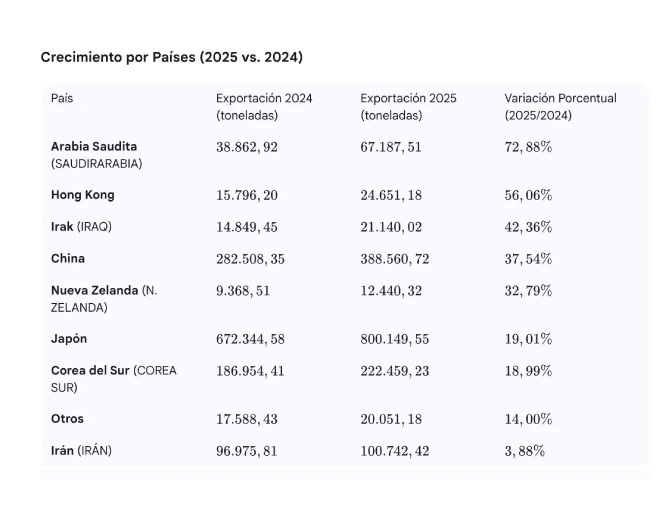This screenshot has height=514, width=659.
Task: Click the Arabia Saudita row label
Action: [x=94, y=146]
